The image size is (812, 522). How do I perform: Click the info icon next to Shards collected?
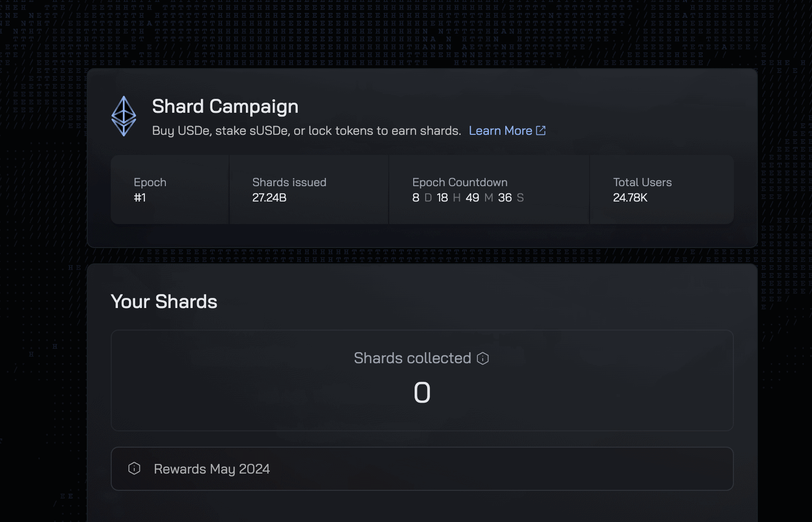click(483, 358)
